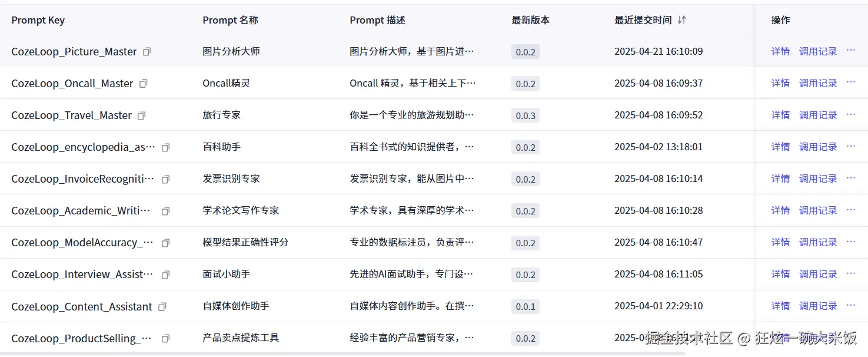
Task: Open 详情 for Oncall精灵
Action: [x=780, y=83]
